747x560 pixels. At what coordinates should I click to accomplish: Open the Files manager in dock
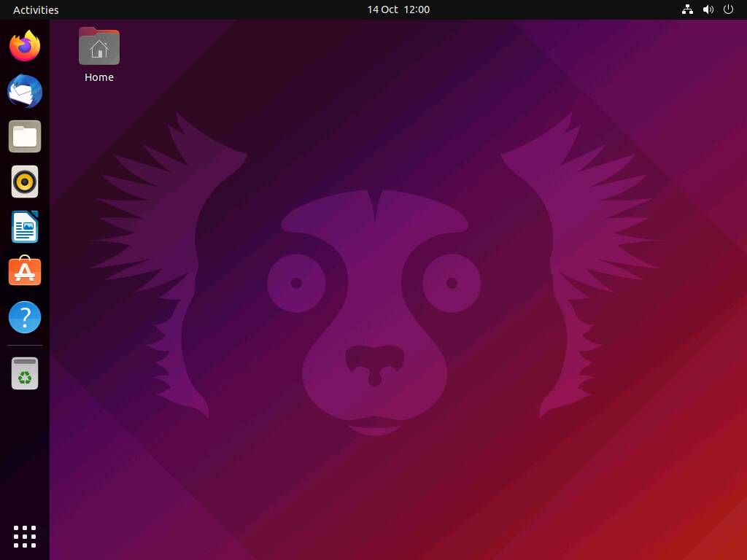coord(25,136)
